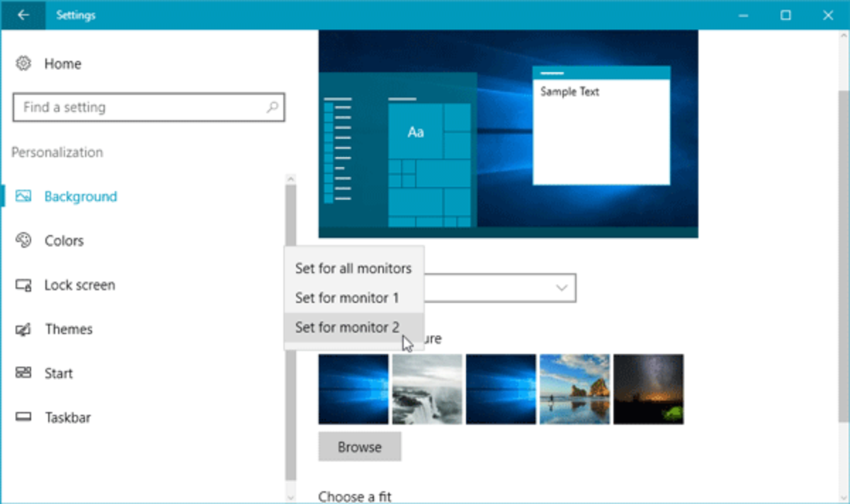Click the Choose a fit label

pos(355,496)
